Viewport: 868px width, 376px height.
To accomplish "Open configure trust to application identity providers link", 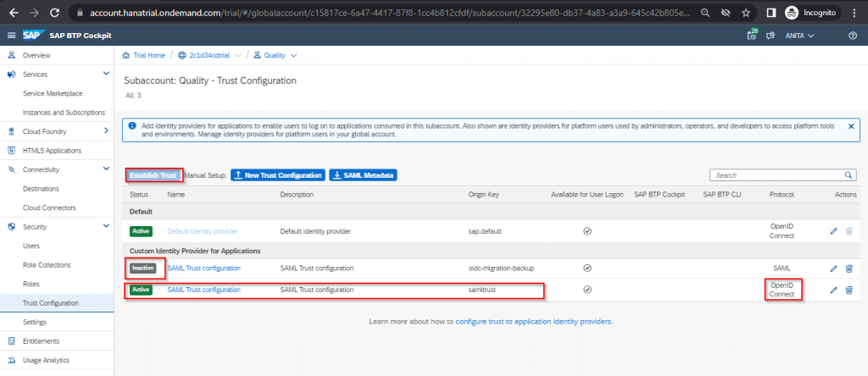I will [x=534, y=321].
